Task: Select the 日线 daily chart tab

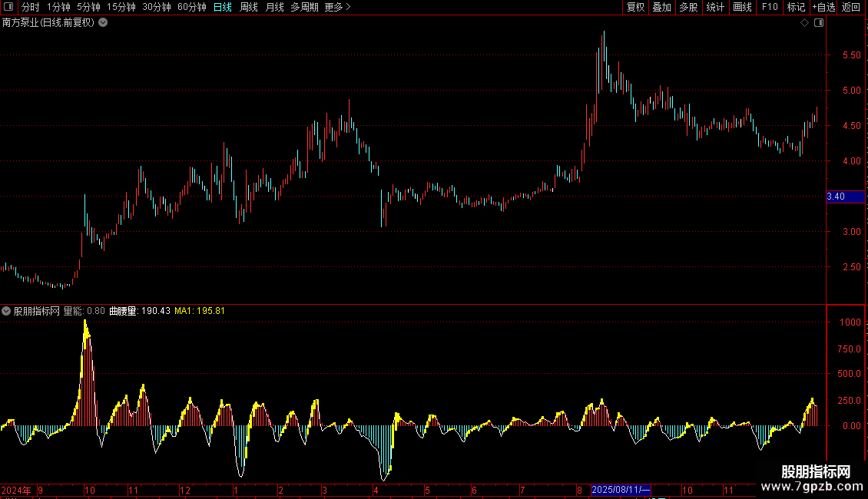Action: click(x=223, y=7)
